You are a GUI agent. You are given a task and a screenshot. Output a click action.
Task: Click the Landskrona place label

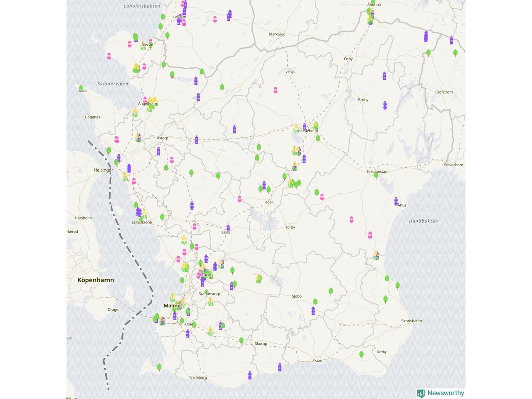pyautogui.click(x=142, y=222)
